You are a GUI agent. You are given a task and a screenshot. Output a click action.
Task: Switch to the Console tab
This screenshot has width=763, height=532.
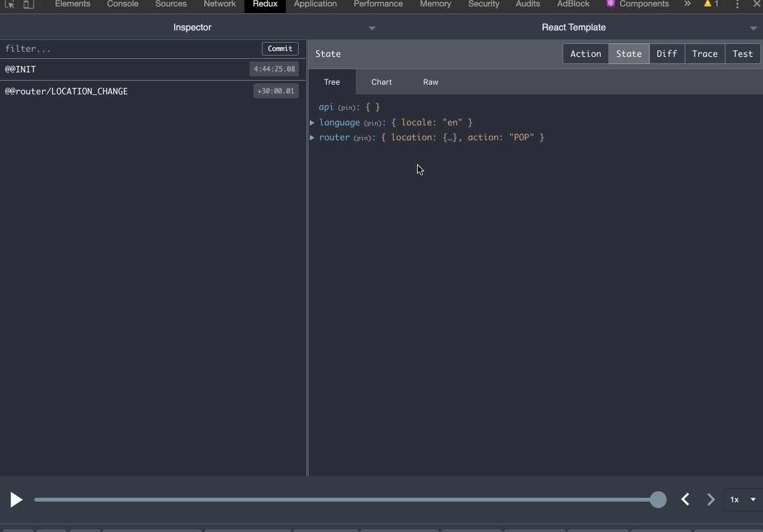123,4
